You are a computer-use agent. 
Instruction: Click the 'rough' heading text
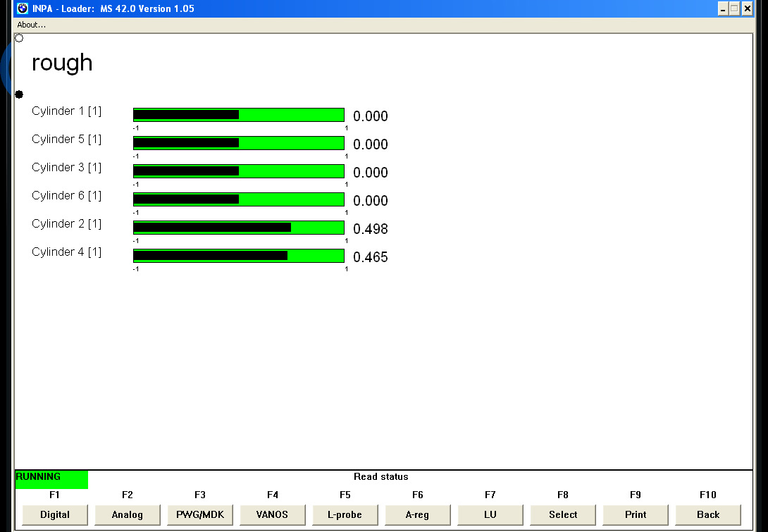pos(62,63)
